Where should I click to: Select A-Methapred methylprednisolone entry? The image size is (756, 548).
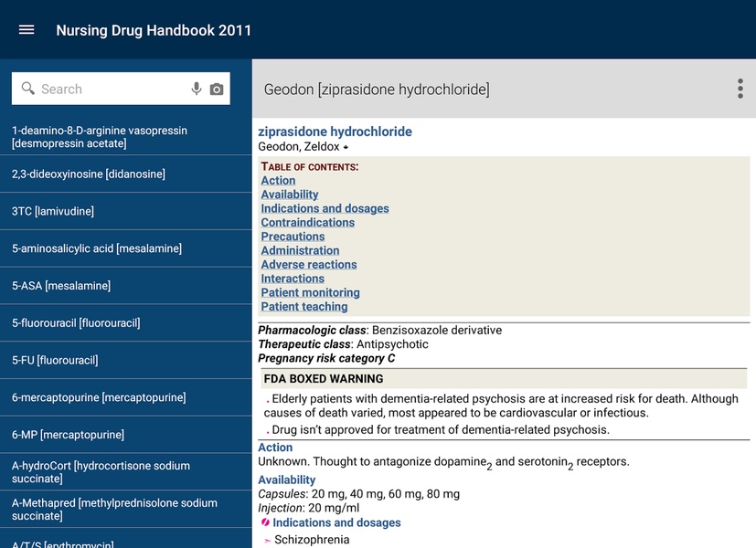point(126,509)
